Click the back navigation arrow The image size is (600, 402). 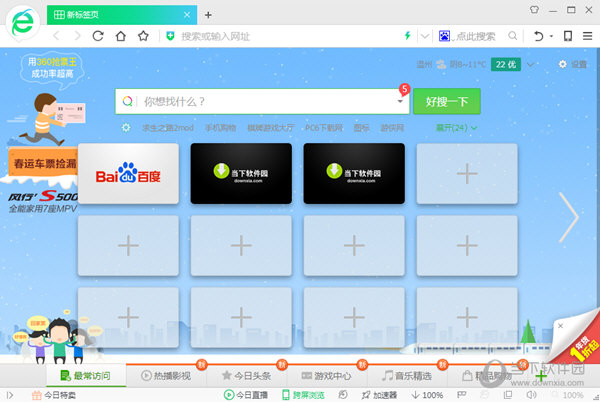57,36
